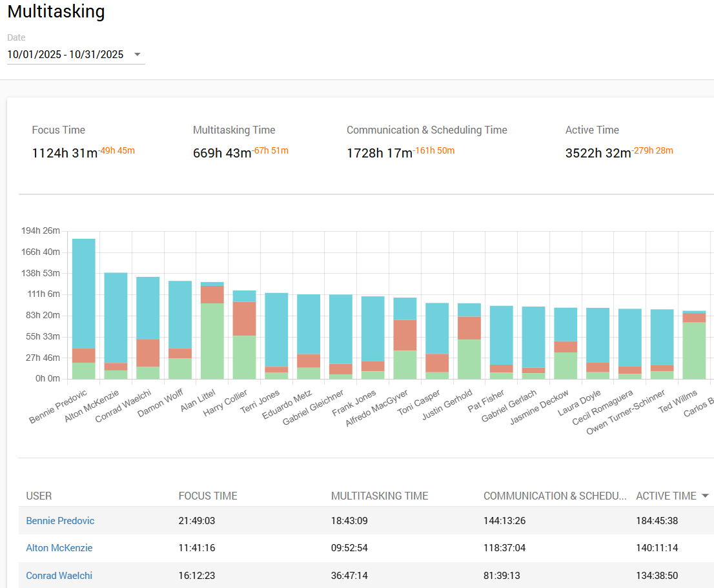Viewport: 714px width, 588px height.
Task: Click Bennie Predovic's blue communication bar segment
Action: tap(83, 294)
